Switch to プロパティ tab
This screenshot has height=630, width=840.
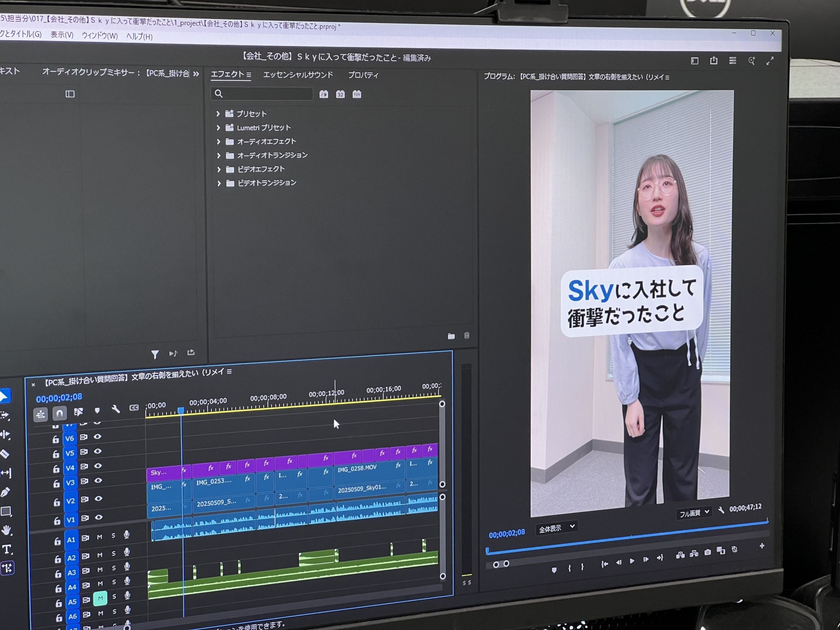363,75
